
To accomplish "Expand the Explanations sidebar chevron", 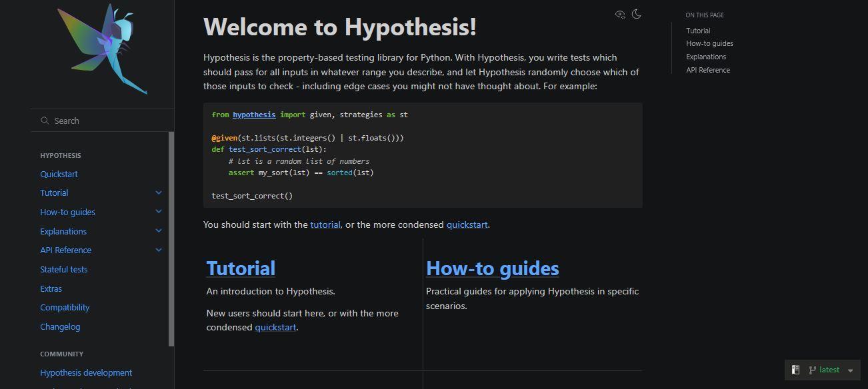I will (159, 231).
